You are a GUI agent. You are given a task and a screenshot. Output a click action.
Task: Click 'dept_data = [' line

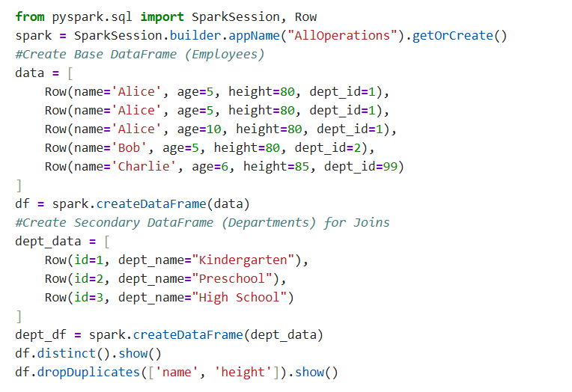tap(62, 241)
